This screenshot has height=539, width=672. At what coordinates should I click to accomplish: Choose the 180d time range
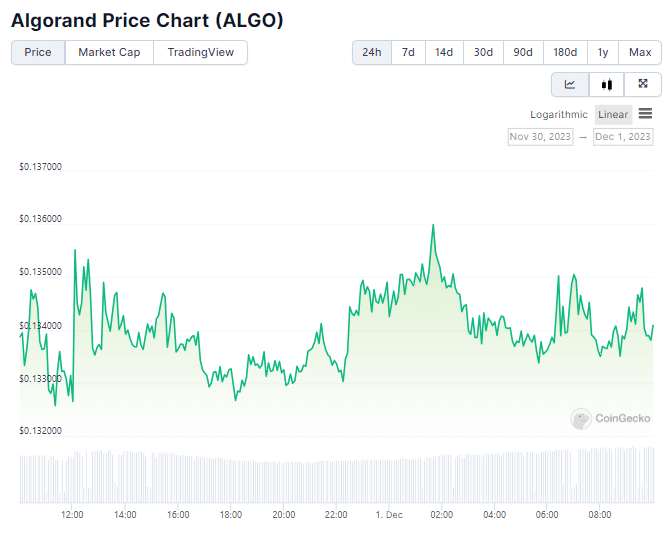click(565, 52)
